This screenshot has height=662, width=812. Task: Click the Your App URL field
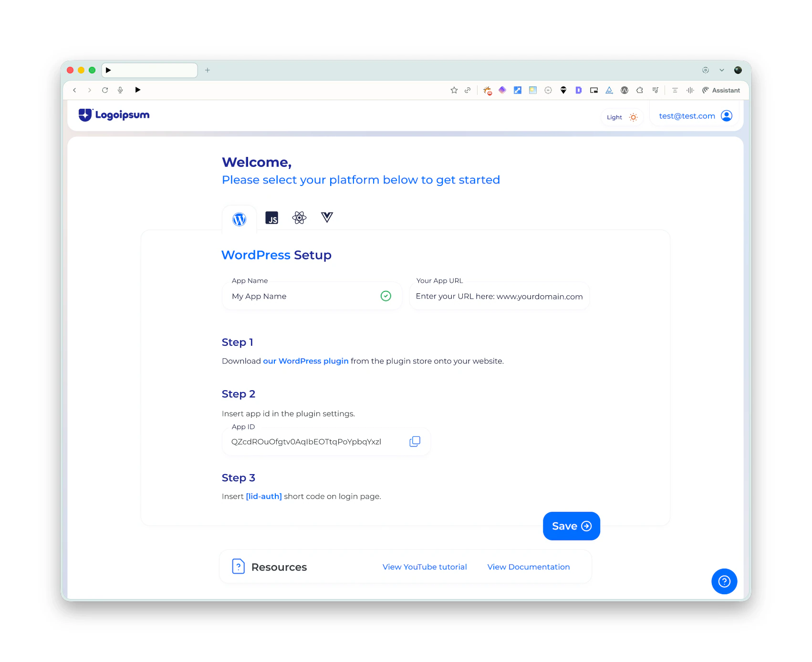point(500,296)
